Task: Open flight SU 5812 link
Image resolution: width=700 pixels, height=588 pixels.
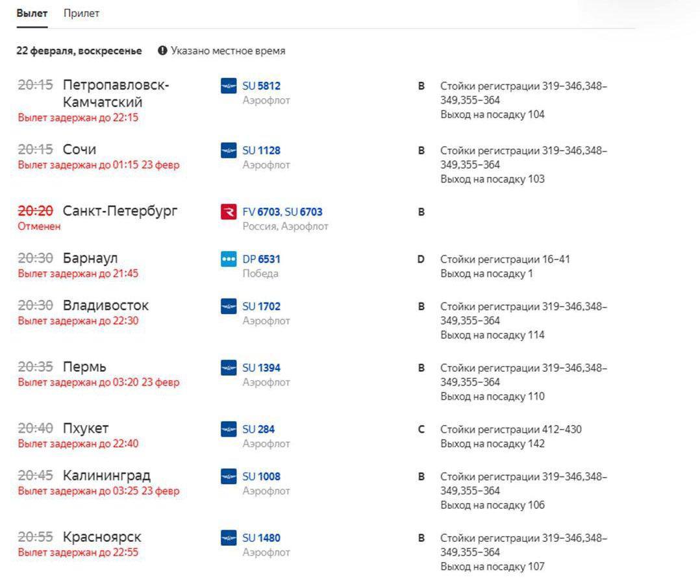Action: tap(261, 86)
